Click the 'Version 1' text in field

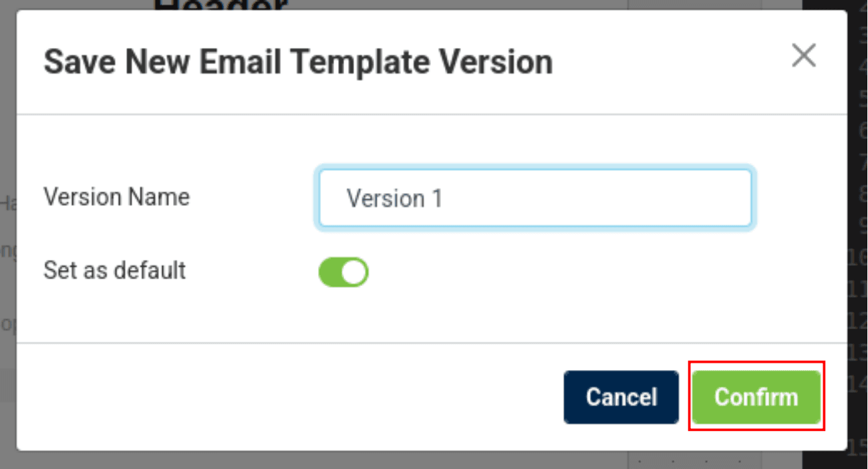click(394, 198)
